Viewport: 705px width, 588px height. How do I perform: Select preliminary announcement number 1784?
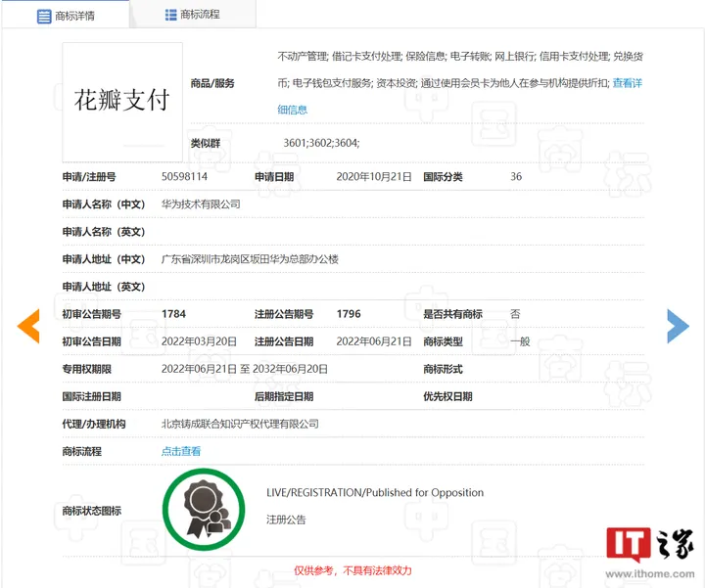pos(173,314)
